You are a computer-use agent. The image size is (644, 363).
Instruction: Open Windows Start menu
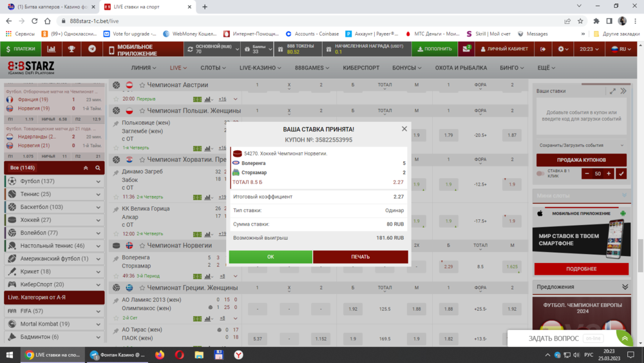10,355
